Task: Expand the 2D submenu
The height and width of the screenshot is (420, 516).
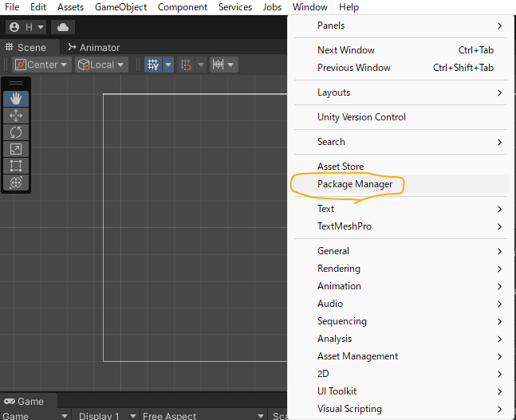Action: click(x=400, y=374)
